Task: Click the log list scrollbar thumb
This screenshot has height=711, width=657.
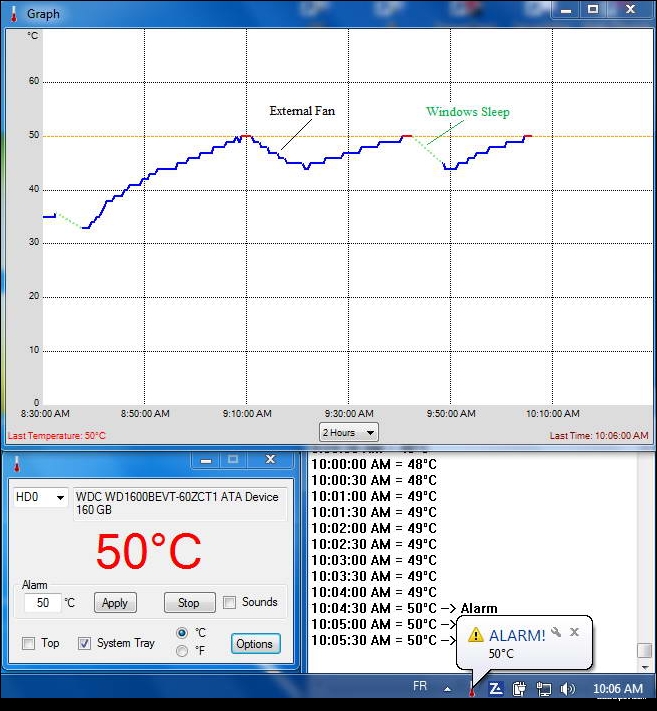Action: pyautogui.click(x=645, y=650)
